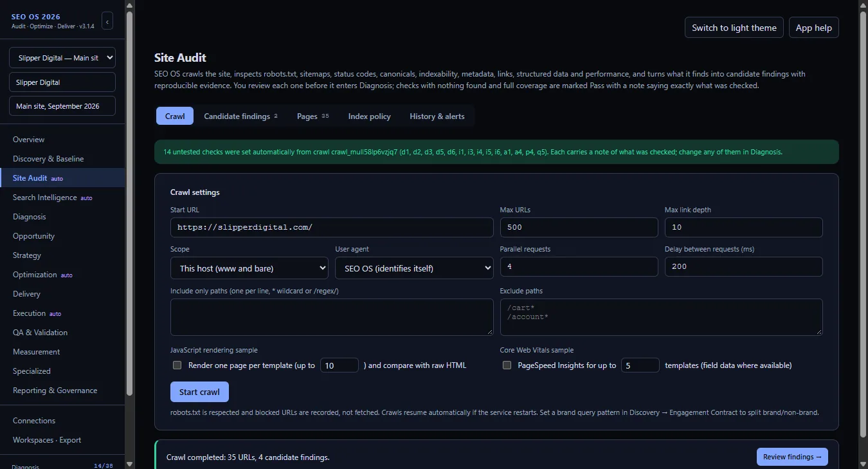Go to Discovery & Baseline
This screenshot has height=469, width=868.
pos(62,159)
